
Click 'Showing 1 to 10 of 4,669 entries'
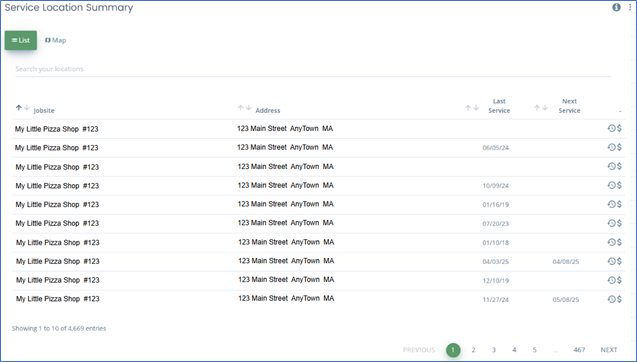coord(59,328)
